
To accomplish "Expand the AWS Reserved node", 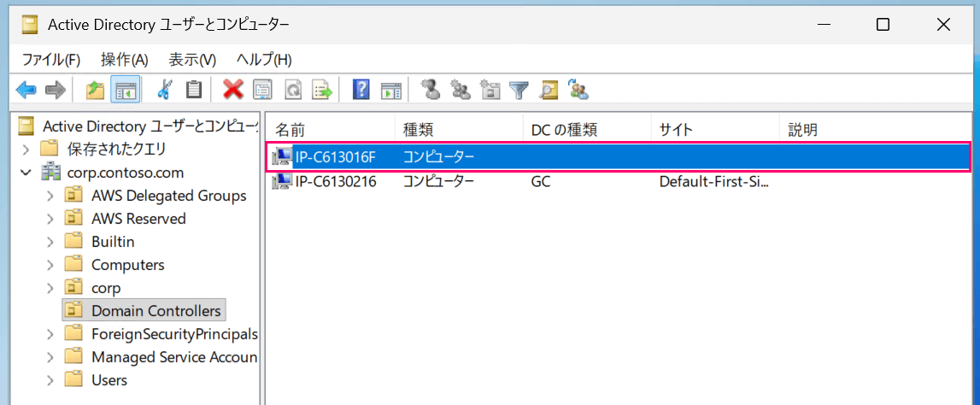I will (50, 219).
